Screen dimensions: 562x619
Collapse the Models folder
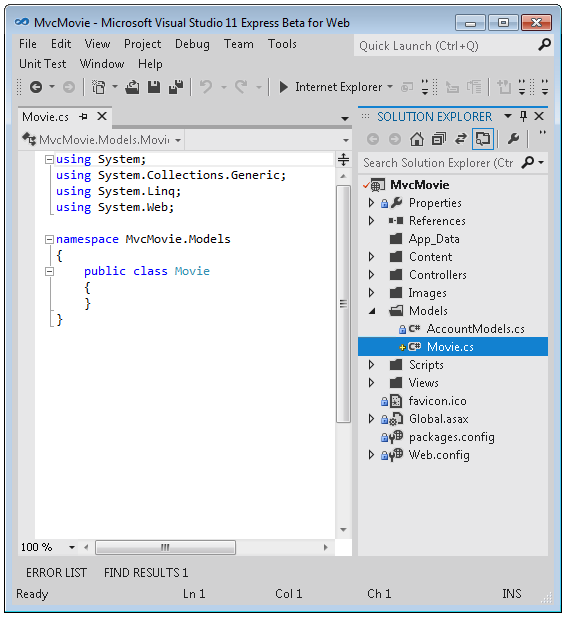[372, 311]
